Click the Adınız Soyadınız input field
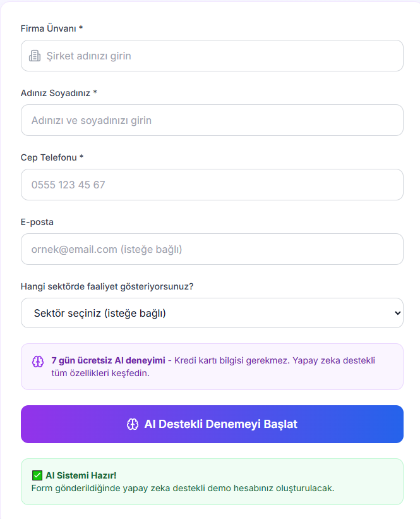This screenshot has height=519, width=420. click(212, 120)
